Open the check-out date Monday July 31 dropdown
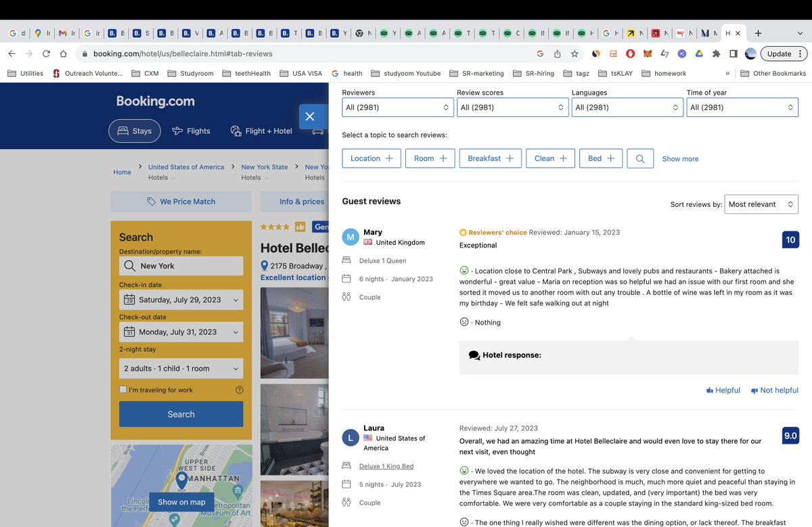812x527 pixels. coord(181,332)
